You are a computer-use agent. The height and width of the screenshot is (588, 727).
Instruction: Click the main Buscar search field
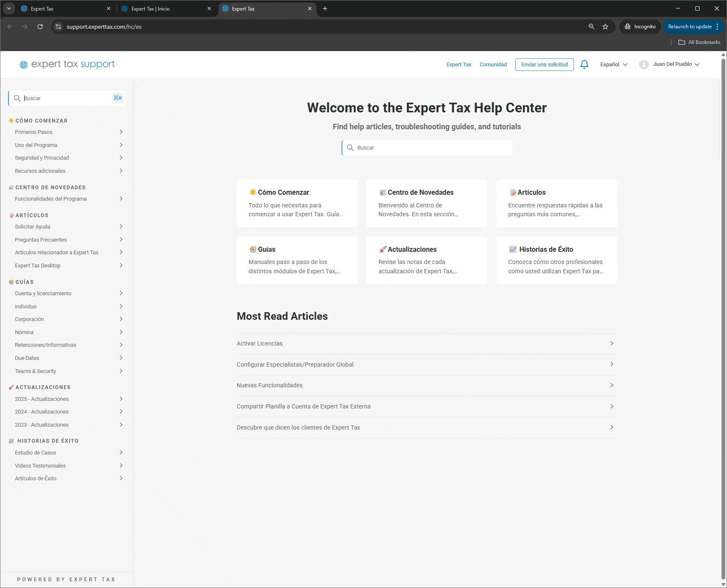click(427, 148)
